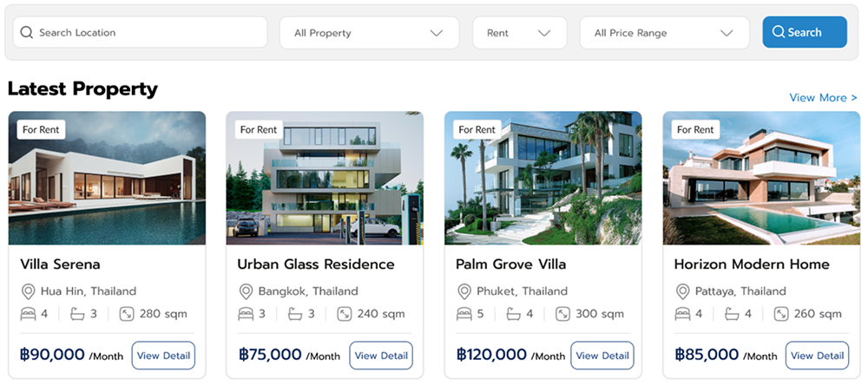This screenshot has width=868, height=385.
Task: Follow the View More link
Action: [x=823, y=98]
